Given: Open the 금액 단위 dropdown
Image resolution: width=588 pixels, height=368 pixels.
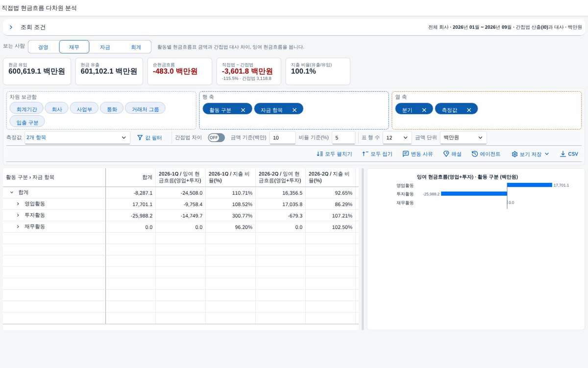Looking at the screenshot, I should pyautogui.click(x=464, y=138).
